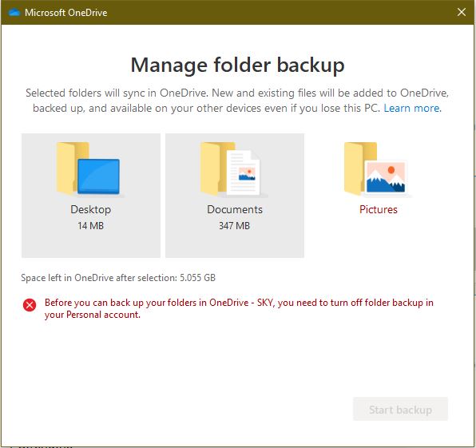Screen dimensions: 476x448
Task: Click the OneDrive - SKY error message
Action: 239,308
